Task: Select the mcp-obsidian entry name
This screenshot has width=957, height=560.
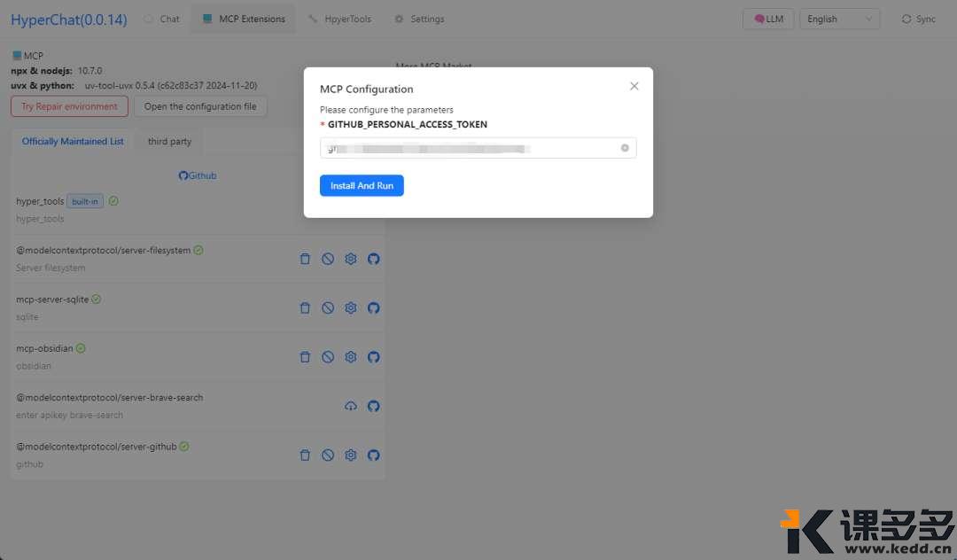Action: 44,348
